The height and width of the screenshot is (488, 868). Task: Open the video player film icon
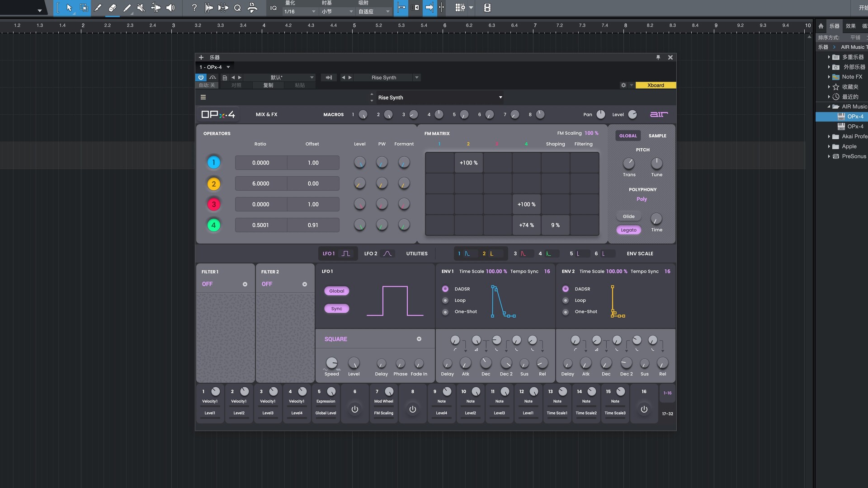pyautogui.click(x=487, y=8)
